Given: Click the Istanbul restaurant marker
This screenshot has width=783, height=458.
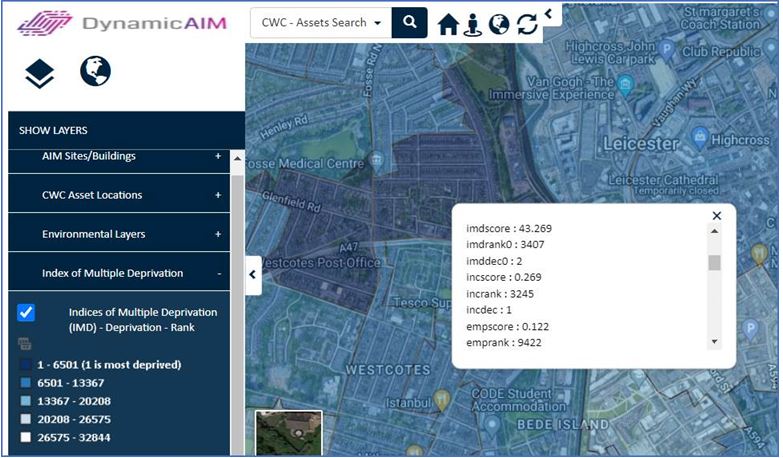Looking at the screenshot, I should coord(441,400).
